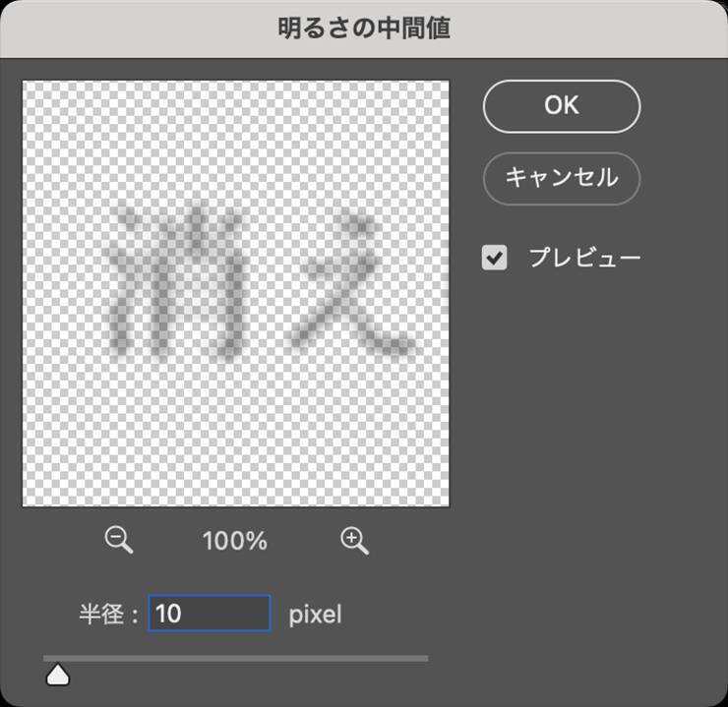
Task: Click the プレビュー label text
Action: coord(584,259)
